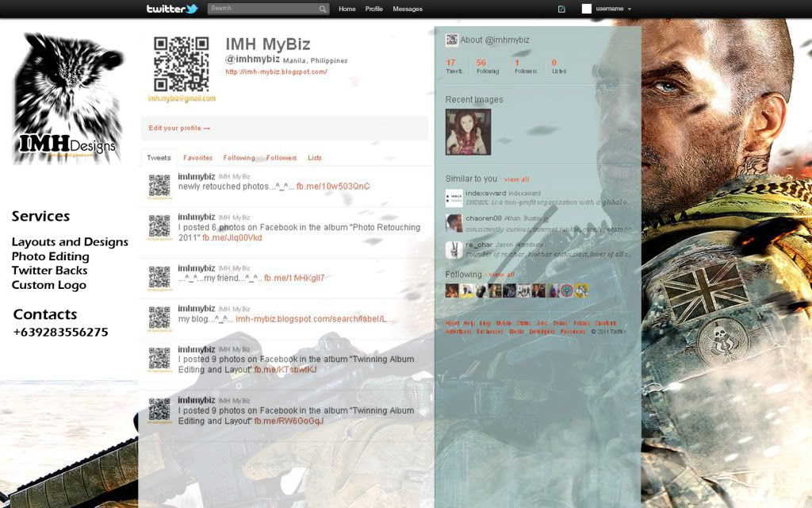Click the search magnifier icon
The image size is (812, 508).
click(x=322, y=9)
